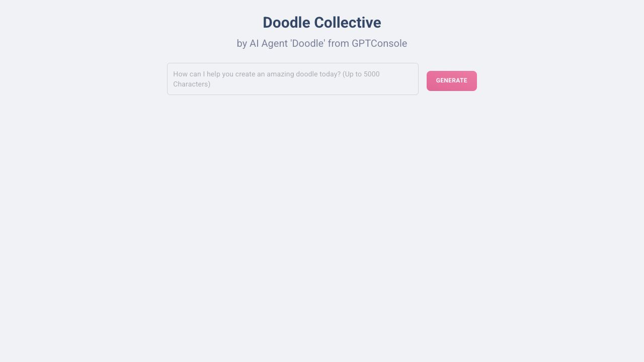Image resolution: width=644 pixels, height=362 pixels.
Task: Click inside the 'How can I help' box
Action: (292, 79)
